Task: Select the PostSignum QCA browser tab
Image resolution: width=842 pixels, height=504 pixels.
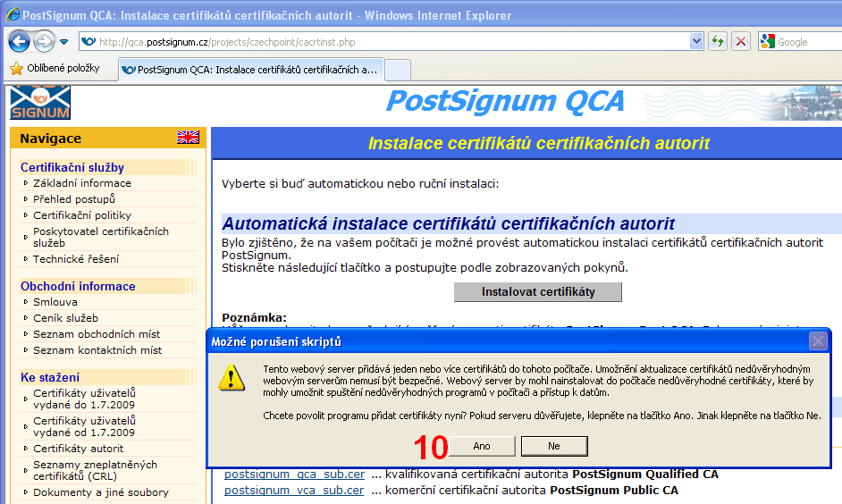Action: point(251,70)
